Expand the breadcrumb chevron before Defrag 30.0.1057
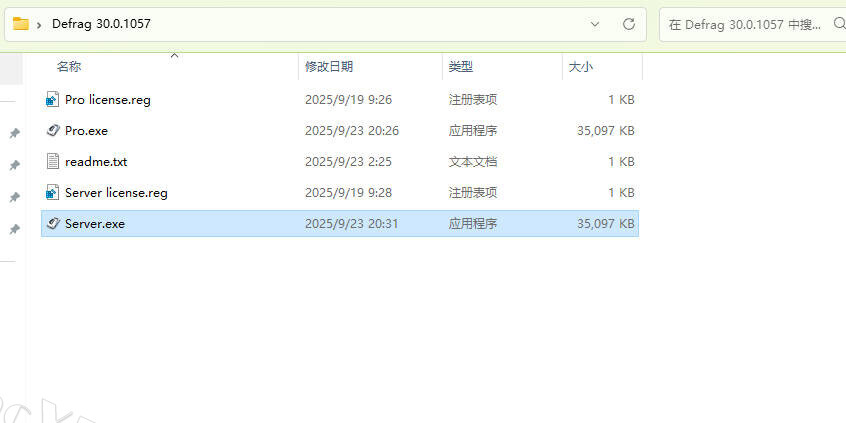 pos(38,23)
